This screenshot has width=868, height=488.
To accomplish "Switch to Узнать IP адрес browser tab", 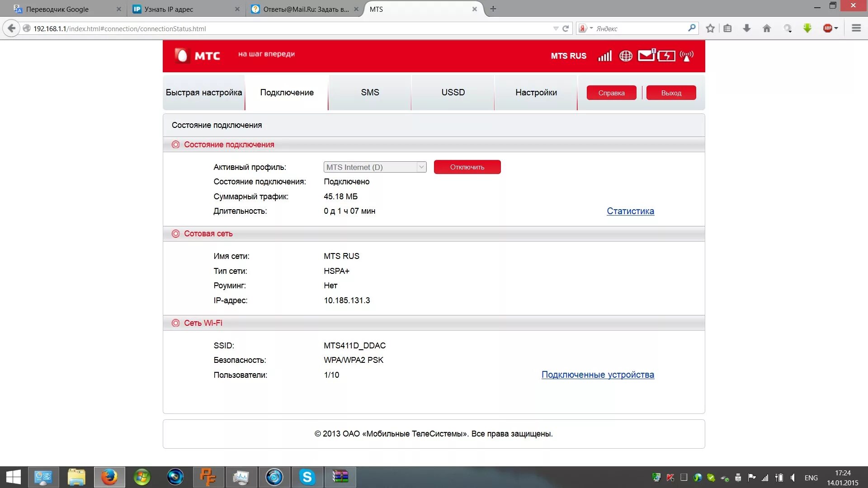I will pyautogui.click(x=185, y=9).
